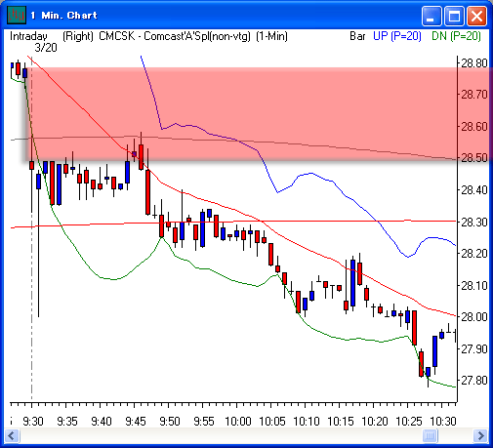
Task: Click the 28.40 price axis label
Action: [474, 190]
